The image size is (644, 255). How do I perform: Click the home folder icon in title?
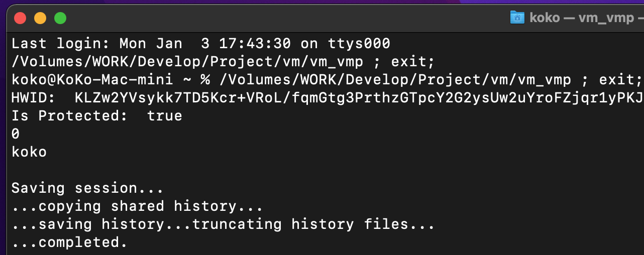[x=517, y=18]
